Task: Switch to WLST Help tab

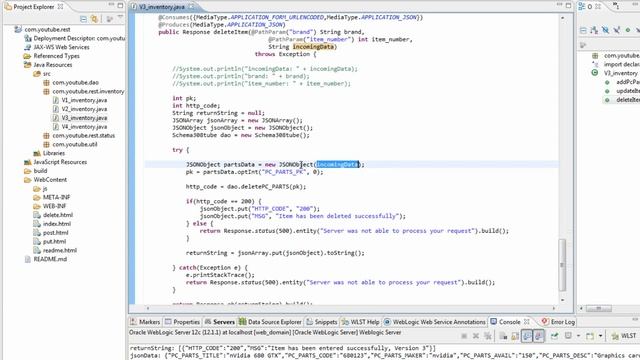Action: [360, 322]
